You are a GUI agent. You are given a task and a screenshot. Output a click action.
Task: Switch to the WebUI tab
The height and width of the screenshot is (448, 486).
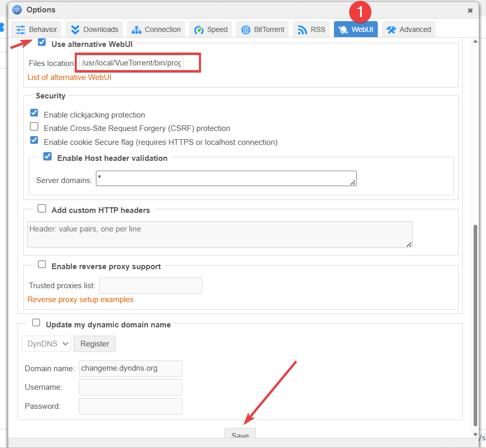356,29
